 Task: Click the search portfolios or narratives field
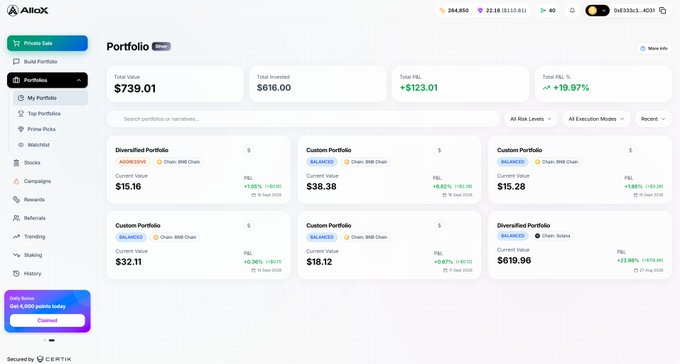[303, 119]
